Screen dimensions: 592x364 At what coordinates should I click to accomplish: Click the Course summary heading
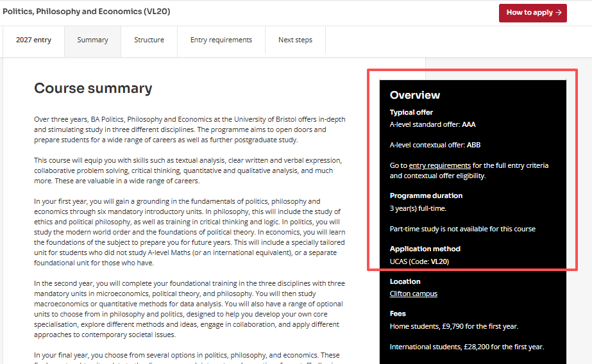coord(93,88)
